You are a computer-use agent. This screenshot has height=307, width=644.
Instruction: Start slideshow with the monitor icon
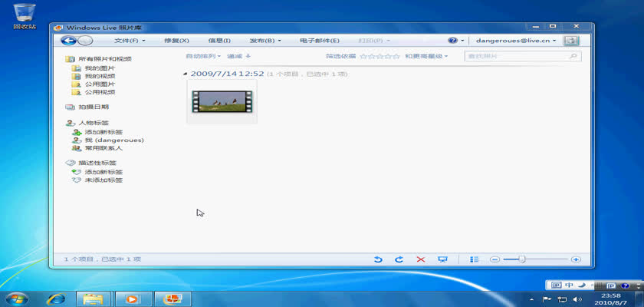(x=442, y=259)
